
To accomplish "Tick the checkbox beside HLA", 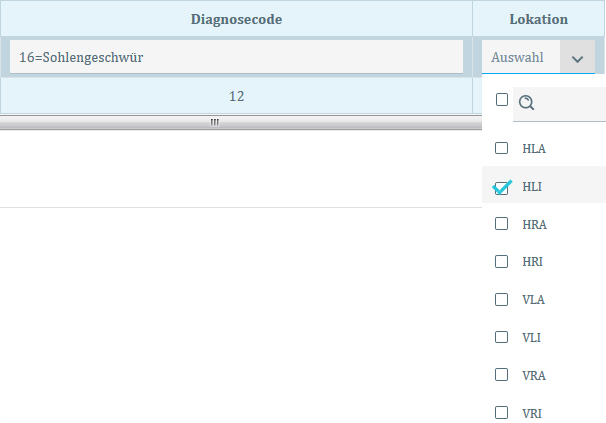I will coord(502,148).
